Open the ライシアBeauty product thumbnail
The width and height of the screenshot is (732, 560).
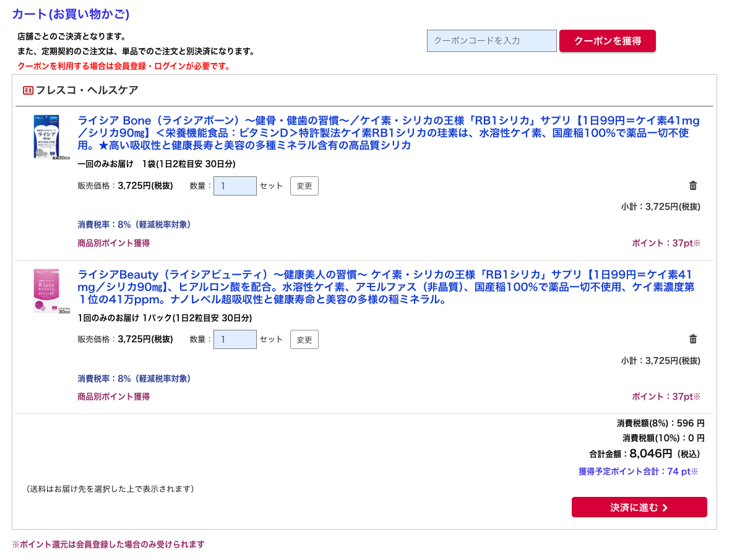(51, 291)
